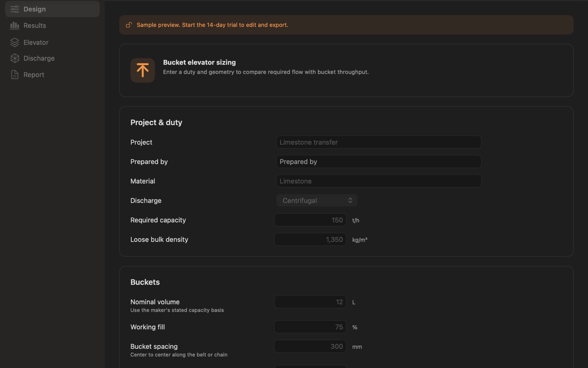Go to the Elevator section
Image resolution: width=588 pixels, height=368 pixels.
pyautogui.click(x=52, y=42)
